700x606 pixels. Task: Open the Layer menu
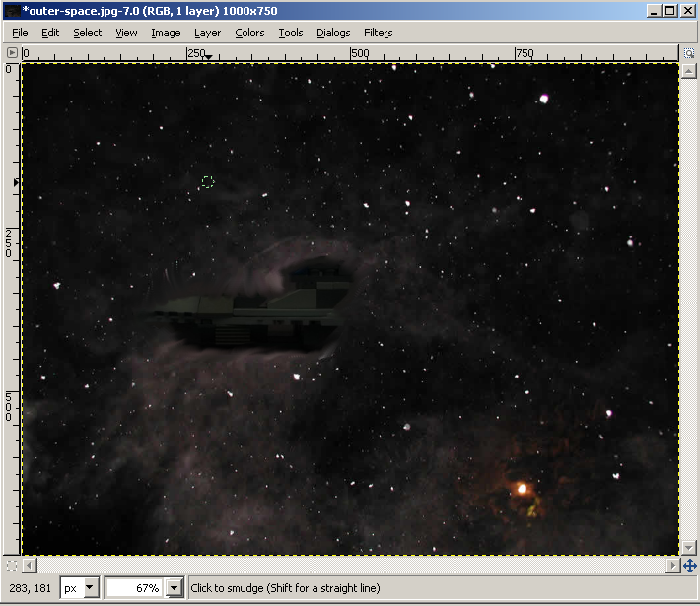(x=207, y=33)
